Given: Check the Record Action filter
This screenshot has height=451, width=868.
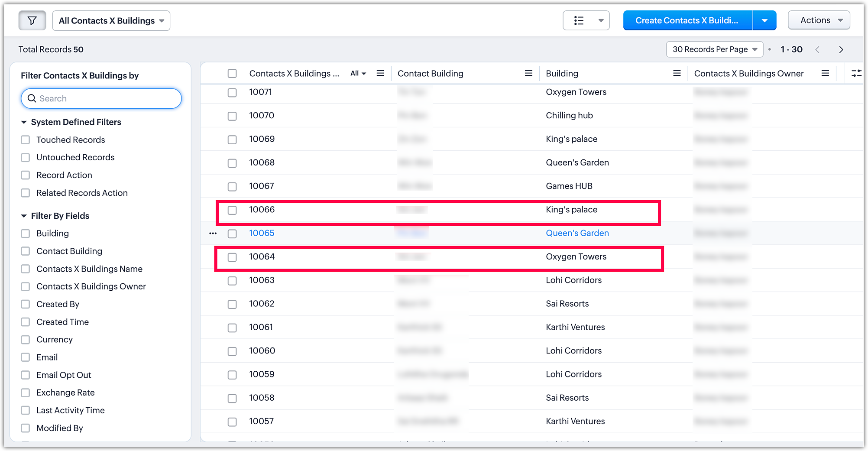Looking at the screenshot, I should [26, 175].
